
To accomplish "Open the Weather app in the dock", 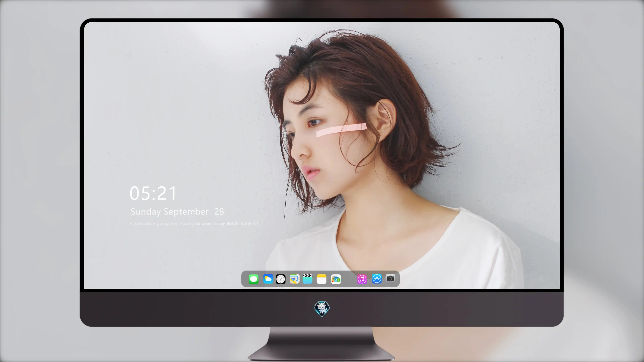I will 268,279.
